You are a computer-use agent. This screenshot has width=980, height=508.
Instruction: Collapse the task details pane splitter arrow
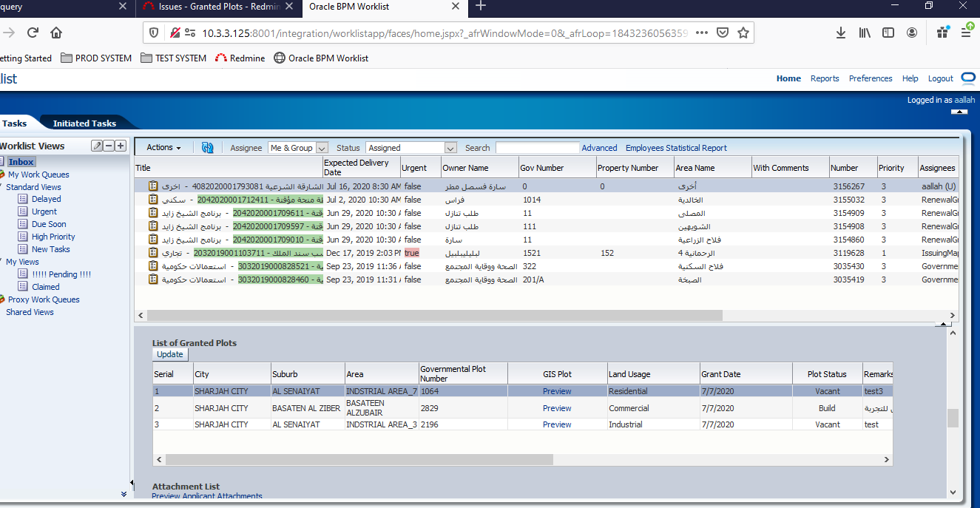click(x=942, y=324)
